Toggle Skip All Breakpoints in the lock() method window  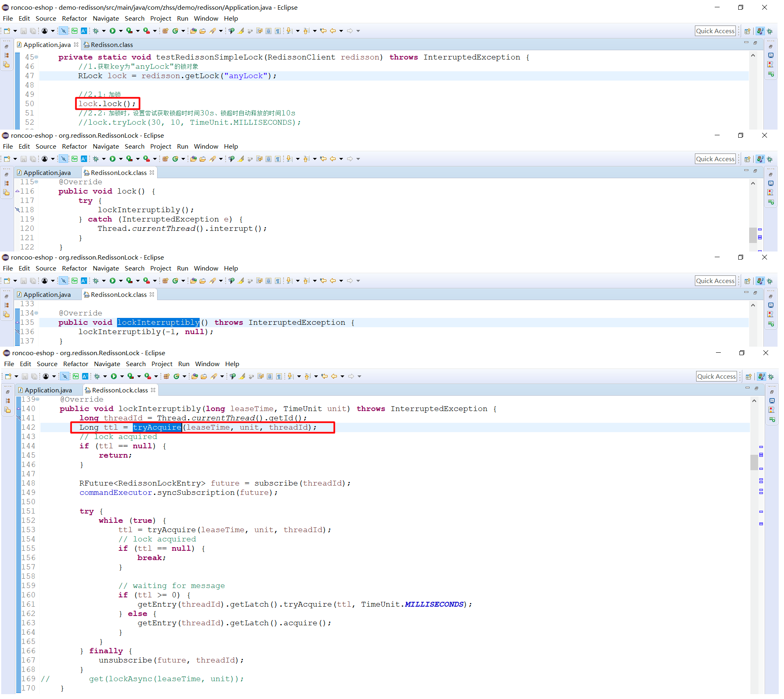[64, 159]
